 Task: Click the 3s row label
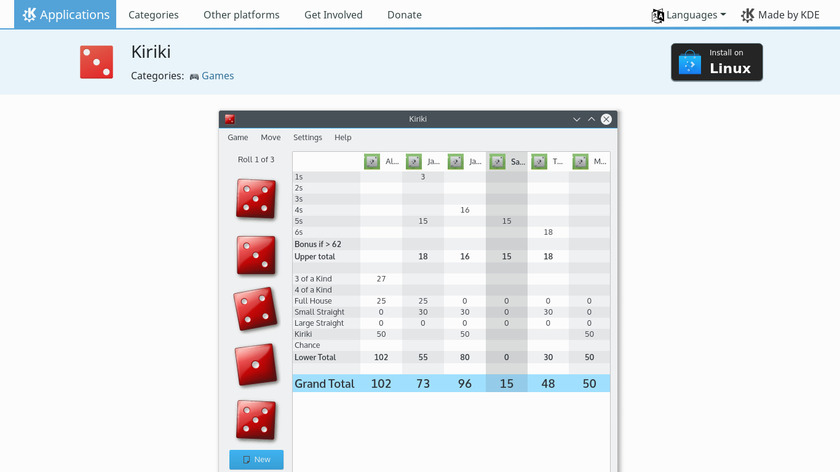coord(298,199)
